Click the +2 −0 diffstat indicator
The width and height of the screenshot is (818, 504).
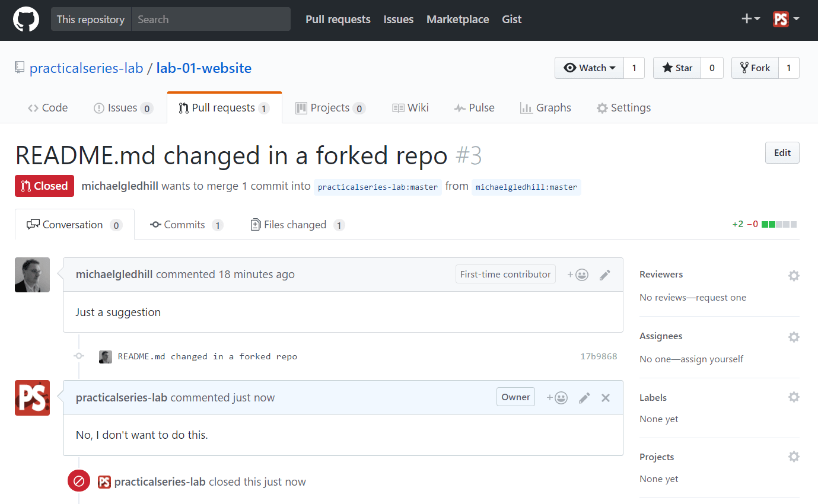click(765, 225)
